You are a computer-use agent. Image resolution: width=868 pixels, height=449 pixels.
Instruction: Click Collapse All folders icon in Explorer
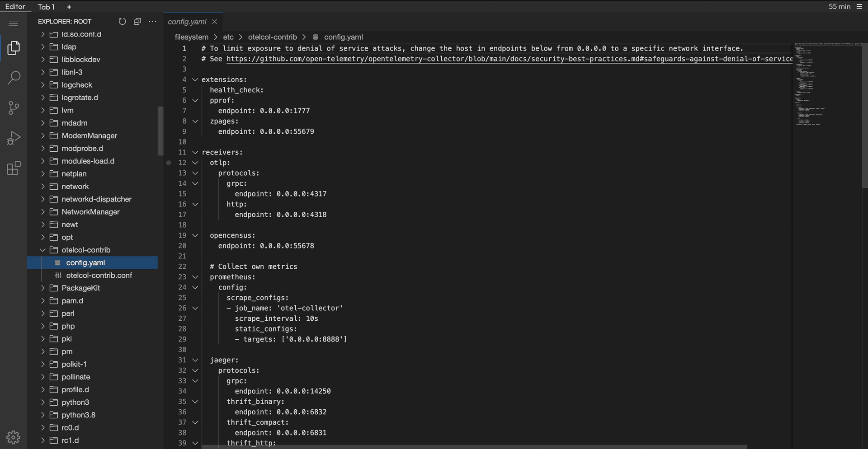[x=137, y=21]
